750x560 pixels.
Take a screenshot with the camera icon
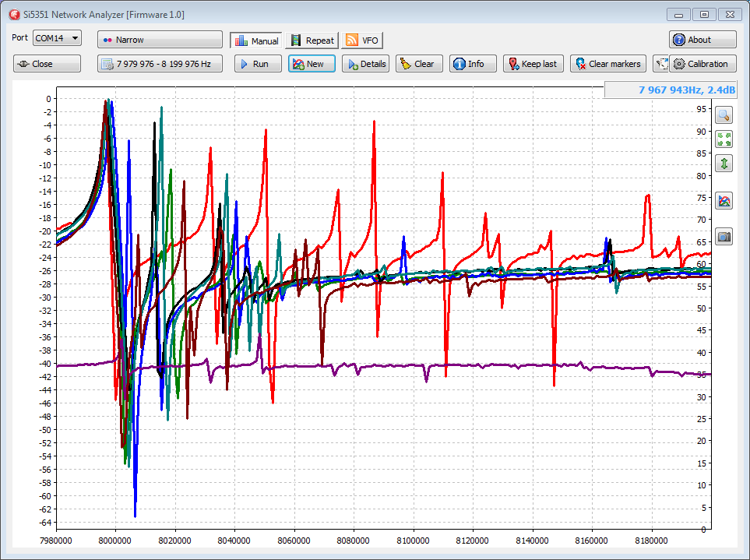pyautogui.click(x=724, y=236)
